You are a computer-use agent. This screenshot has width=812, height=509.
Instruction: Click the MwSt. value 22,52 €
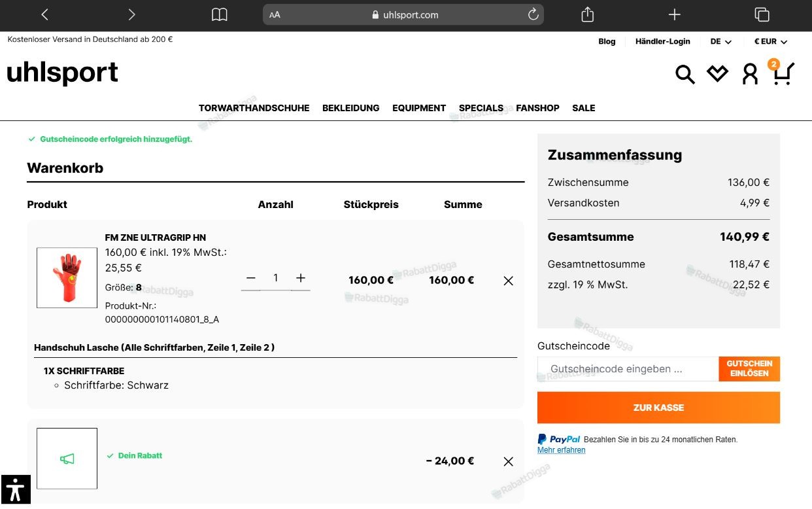(x=751, y=285)
